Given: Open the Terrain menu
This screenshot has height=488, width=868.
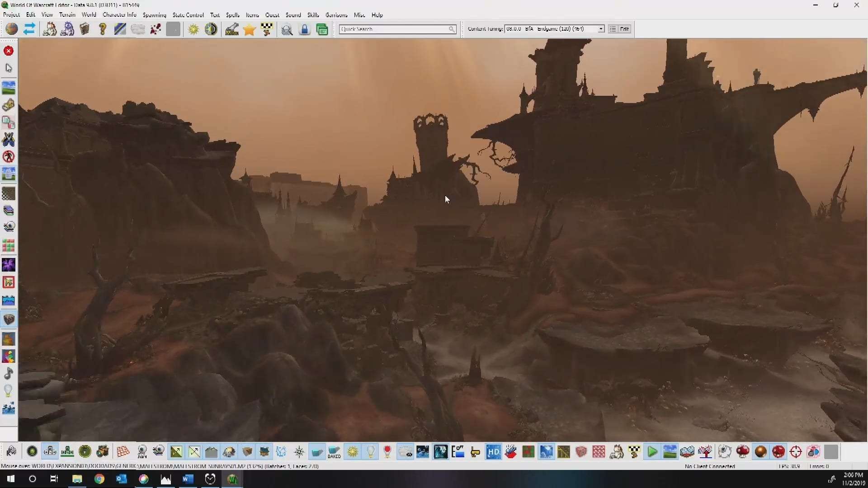Looking at the screenshot, I should (67, 15).
